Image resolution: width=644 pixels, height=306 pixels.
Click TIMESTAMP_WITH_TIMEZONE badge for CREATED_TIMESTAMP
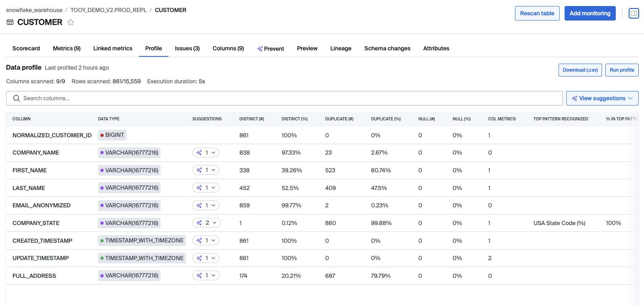tap(142, 240)
